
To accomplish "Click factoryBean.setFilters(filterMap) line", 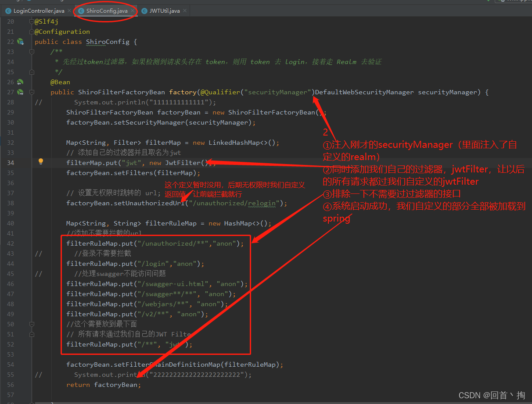I will 133,173.
